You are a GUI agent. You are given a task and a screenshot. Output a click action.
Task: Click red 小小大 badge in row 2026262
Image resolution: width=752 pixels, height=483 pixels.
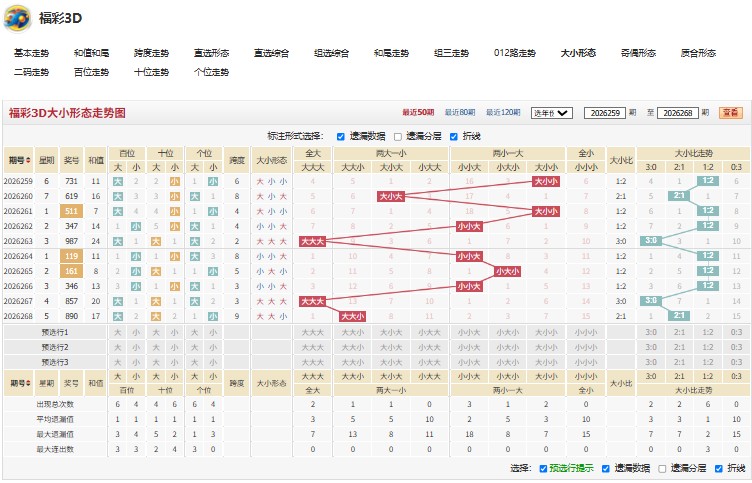(469, 226)
